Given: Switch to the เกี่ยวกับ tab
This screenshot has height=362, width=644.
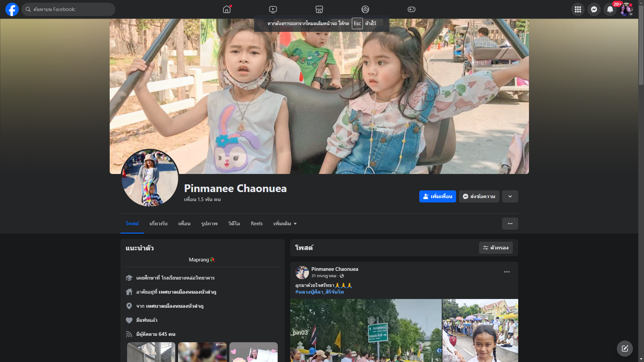Looking at the screenshot, I should pyautogui.click(x=158, y=224).
